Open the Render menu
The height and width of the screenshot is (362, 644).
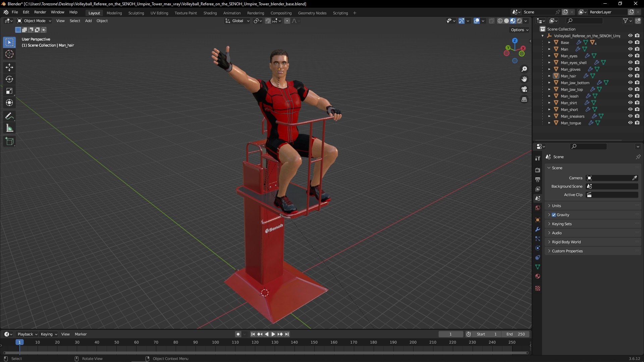(40, 12)
